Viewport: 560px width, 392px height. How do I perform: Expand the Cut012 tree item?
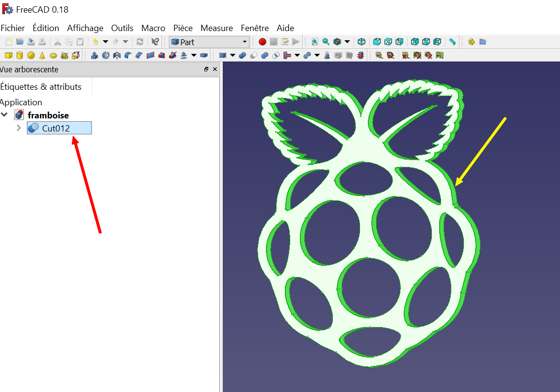19,128
